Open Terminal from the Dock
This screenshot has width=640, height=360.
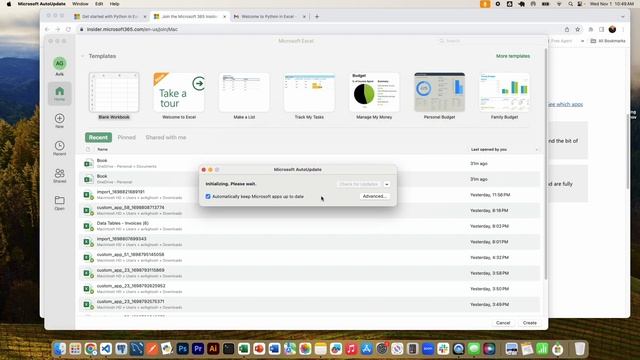point(229,349)
